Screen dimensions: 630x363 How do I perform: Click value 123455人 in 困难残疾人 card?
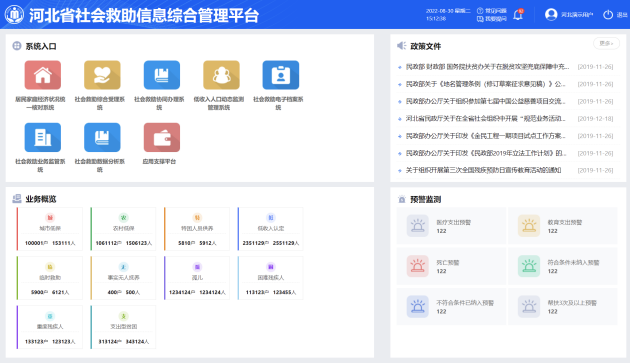[x=284, y=292]
